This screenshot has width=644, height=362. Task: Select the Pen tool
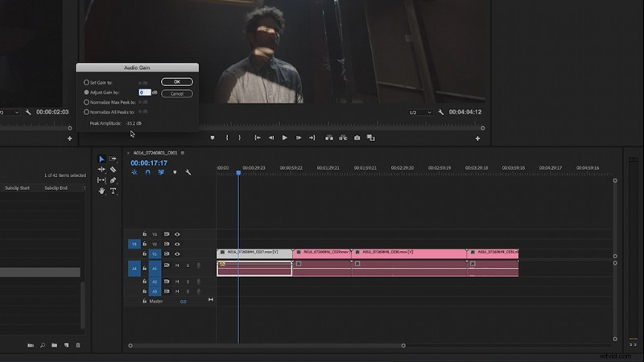113,180
